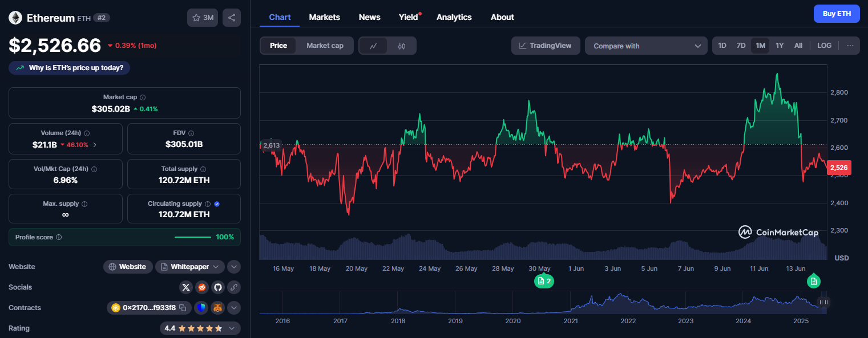Click the 6.96% Vol/Mkt Cap value
Viewport: 868px width, 338px height.
point(66,180)
